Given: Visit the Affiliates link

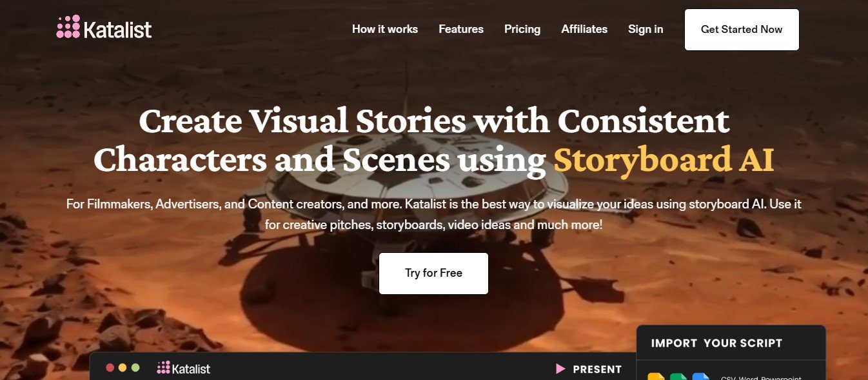Looking at the screenshot, I should point(584,29).
